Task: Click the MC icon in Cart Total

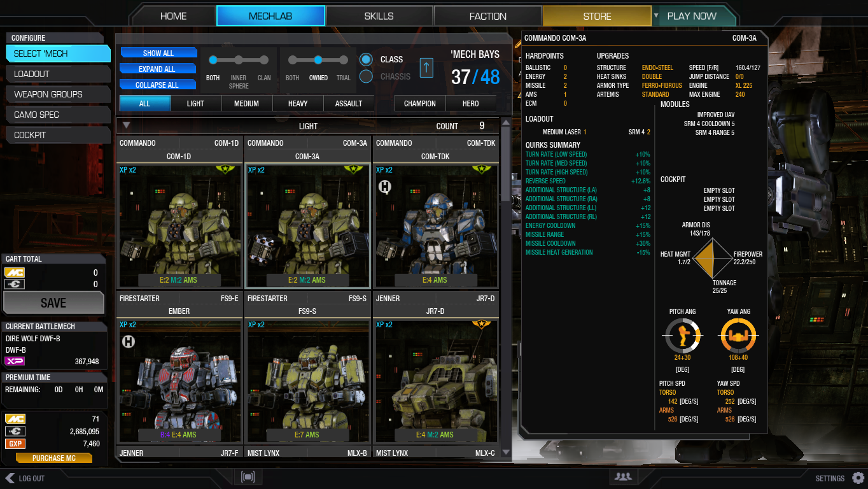Action: pyautogui.click(x=15, y=273)
